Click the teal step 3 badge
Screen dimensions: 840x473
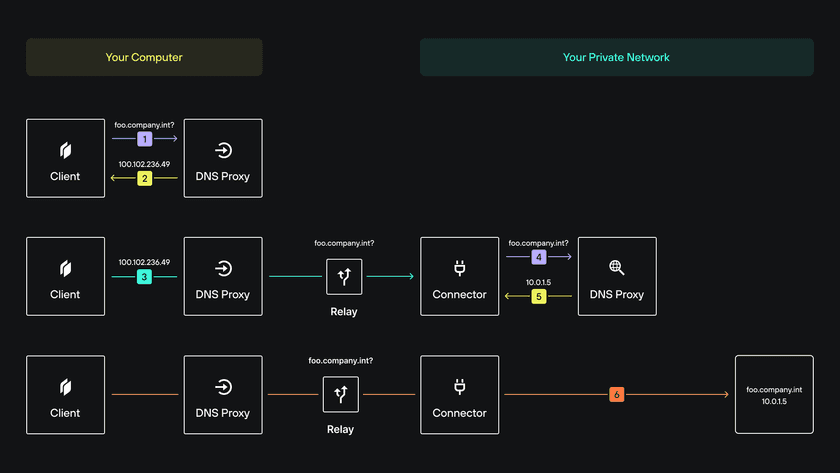(144, 277)
